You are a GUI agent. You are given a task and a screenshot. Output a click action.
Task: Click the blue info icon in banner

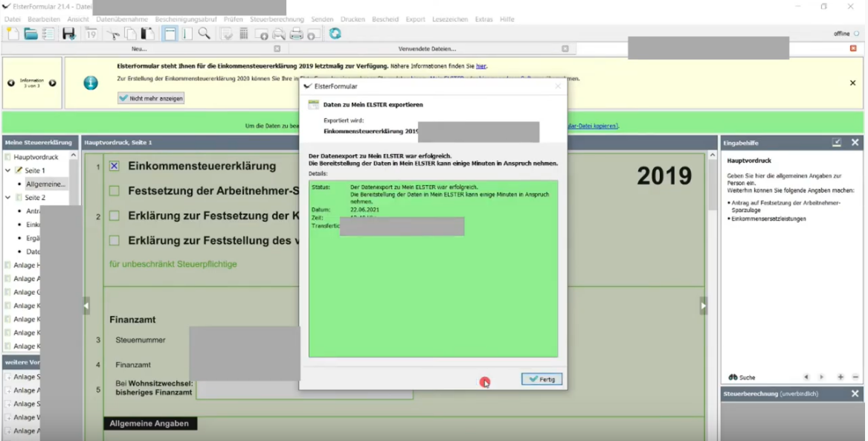(91, 83)
